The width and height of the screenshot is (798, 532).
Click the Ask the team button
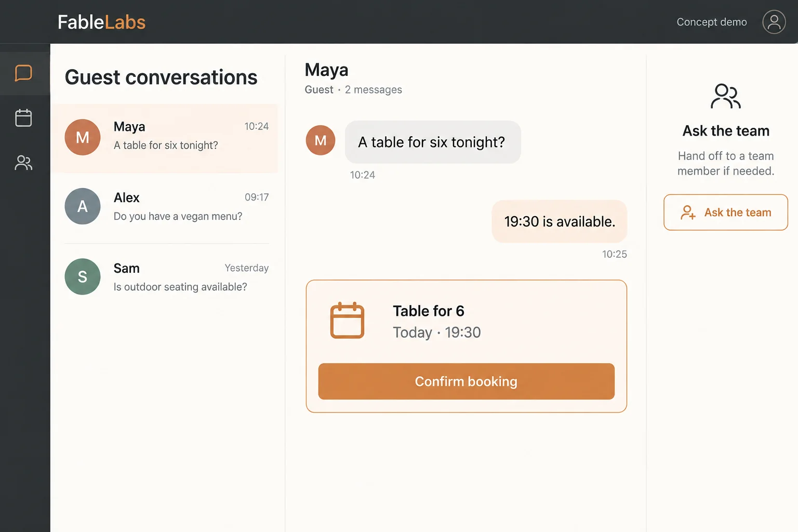[726, 212]
